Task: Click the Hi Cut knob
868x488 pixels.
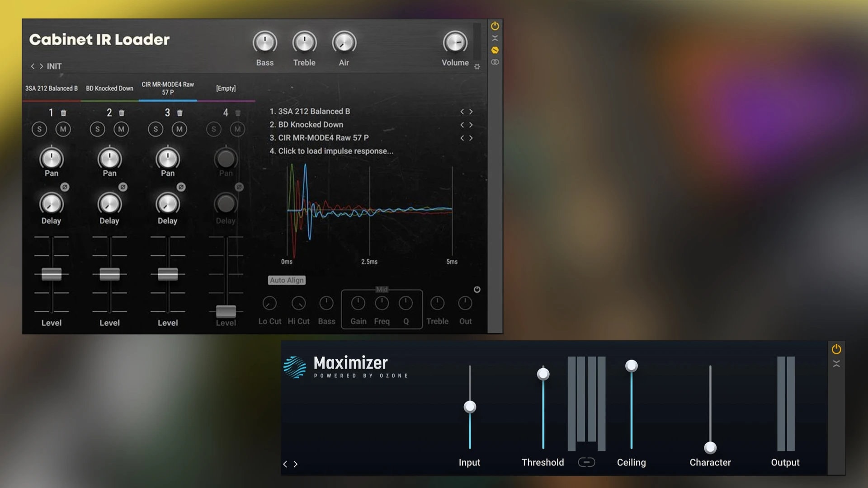Action: click(x=298, y=303)
